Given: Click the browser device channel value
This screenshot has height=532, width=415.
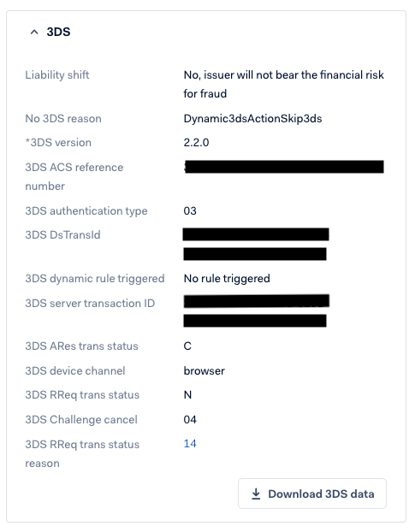Looking at the screenshot, I should (x=204, y=371).
